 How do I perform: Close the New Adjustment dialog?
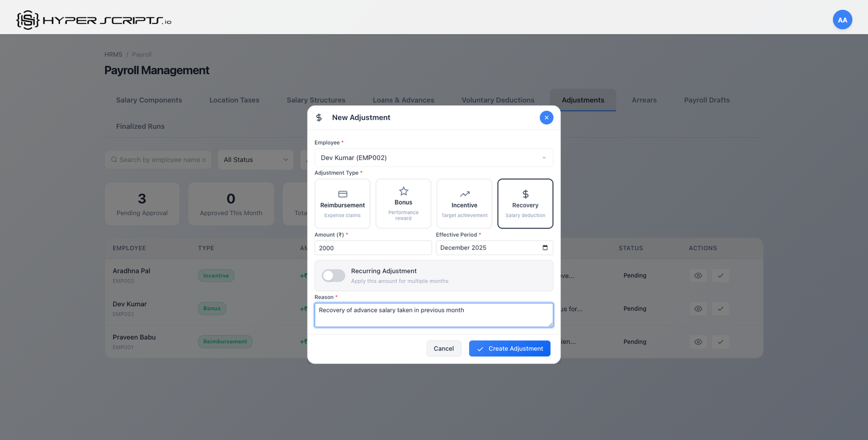[546, 118]
